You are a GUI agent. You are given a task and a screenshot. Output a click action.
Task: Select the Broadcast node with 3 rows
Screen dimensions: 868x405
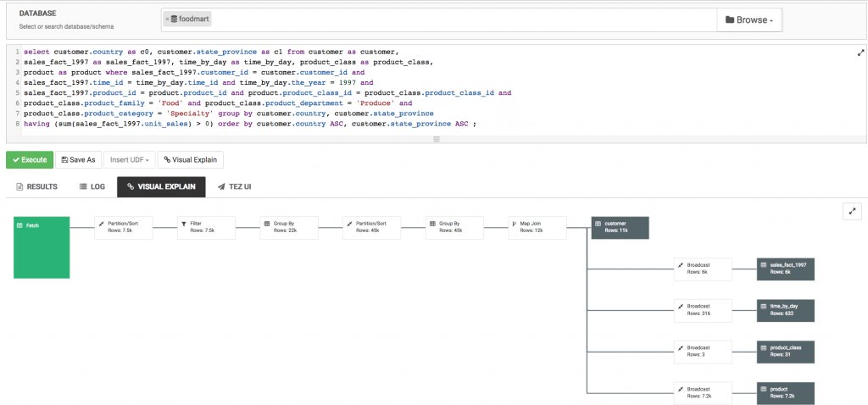point(703,352)
